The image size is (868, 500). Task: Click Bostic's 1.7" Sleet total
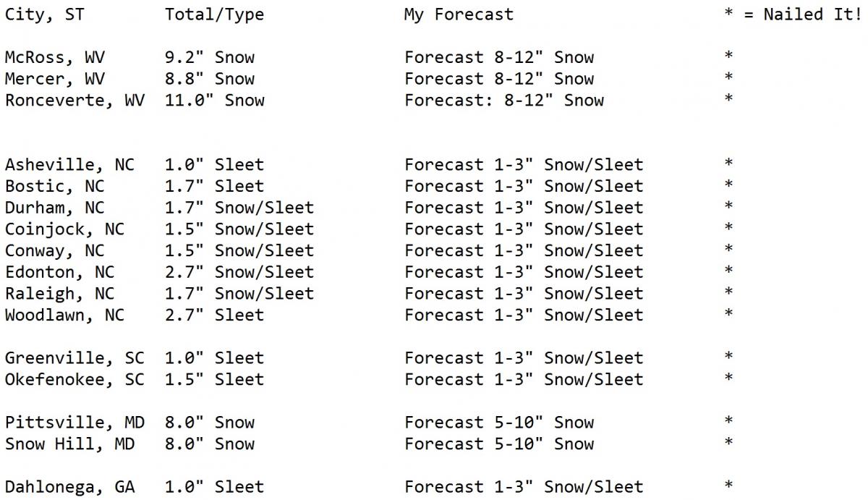tap(214, 187)
